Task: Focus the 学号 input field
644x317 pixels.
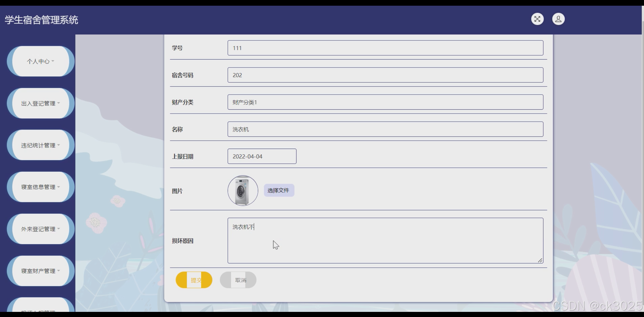Action: tap(385, 48)
